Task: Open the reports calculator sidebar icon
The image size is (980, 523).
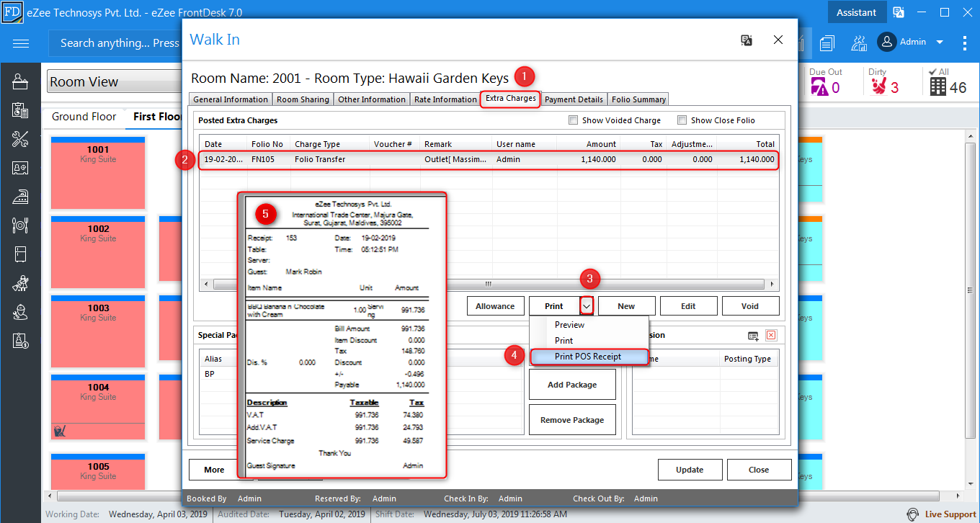Action: pos(20,111)
